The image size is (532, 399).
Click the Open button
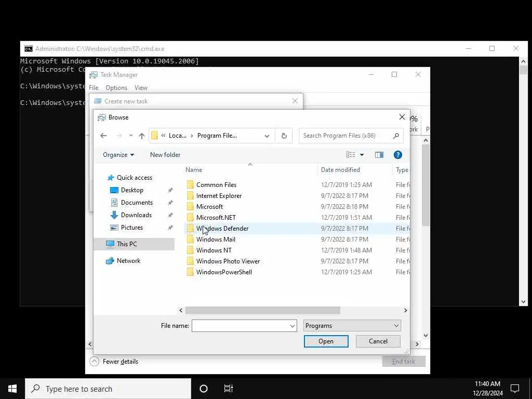coord(326,341)
